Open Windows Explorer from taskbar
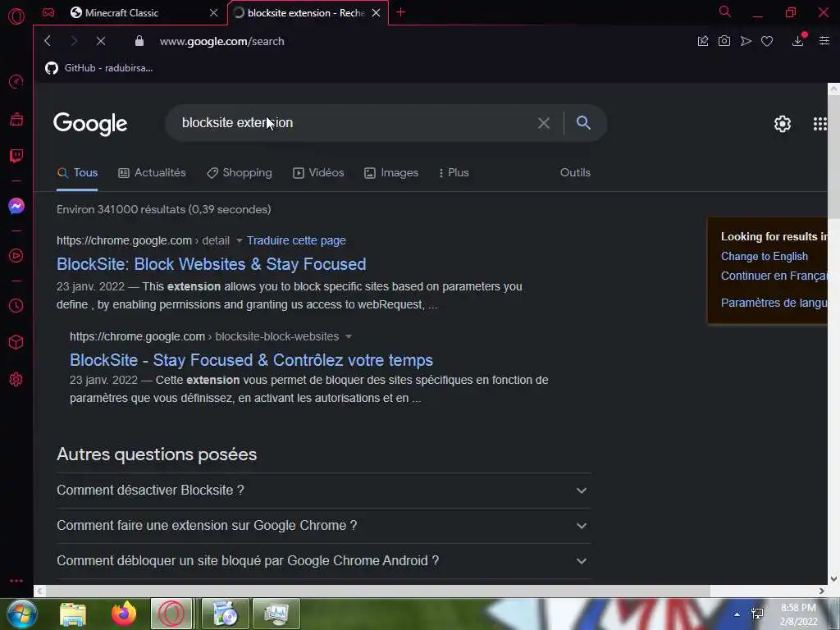840x630 pixels. click(73, 614)
